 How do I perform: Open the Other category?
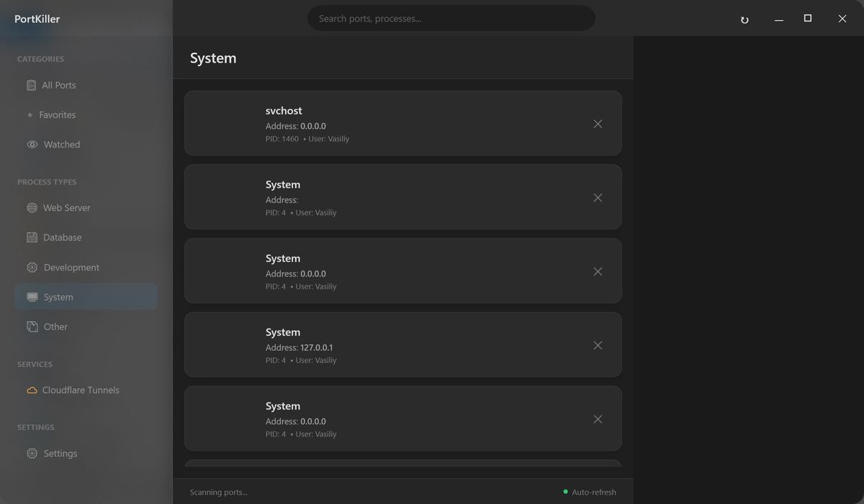55,327
